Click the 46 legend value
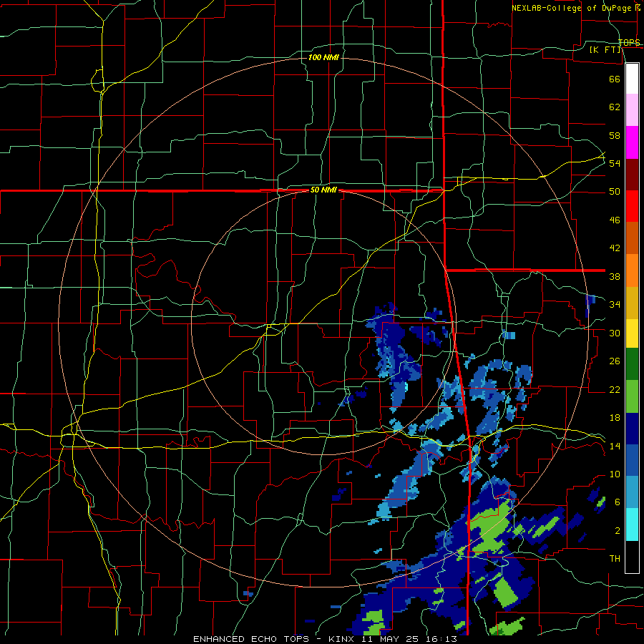The height and width of the screenshot is (644, 644). pyautogui.click(x=615, y=220)
